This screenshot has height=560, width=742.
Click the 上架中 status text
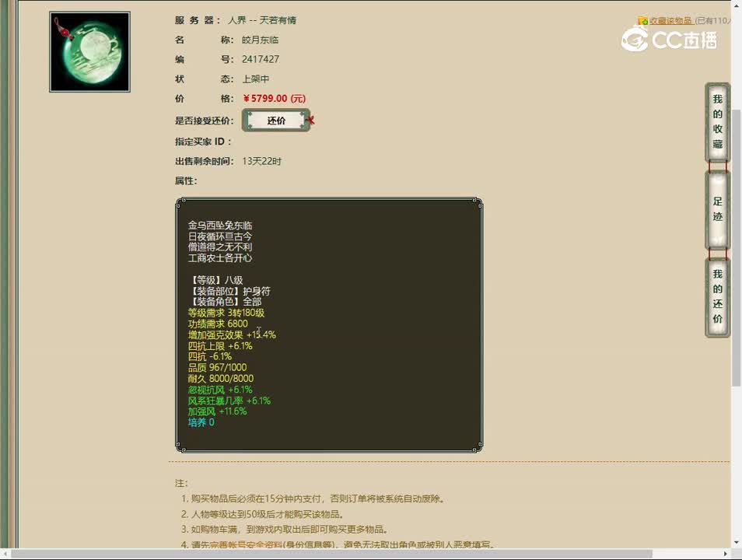255,79
